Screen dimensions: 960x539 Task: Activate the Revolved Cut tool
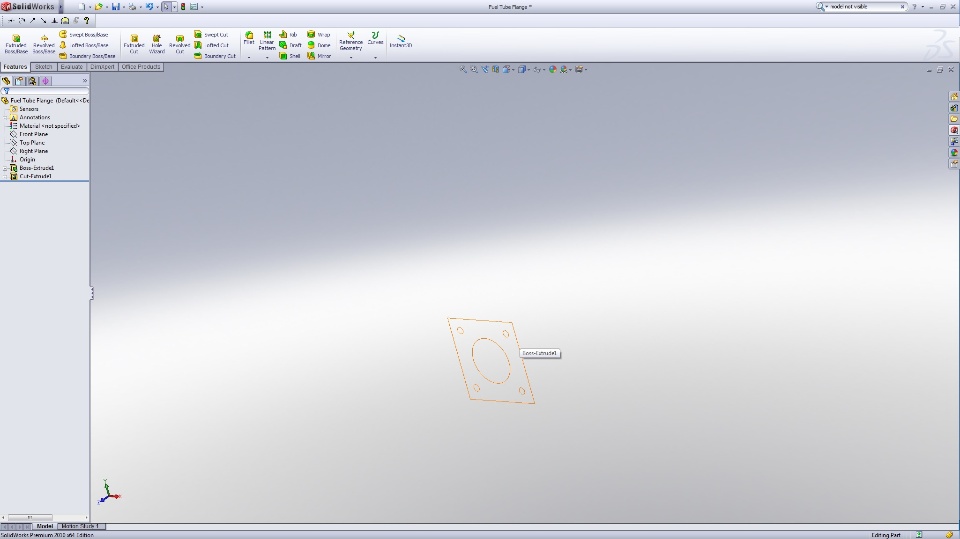click(x=179, y=44)
